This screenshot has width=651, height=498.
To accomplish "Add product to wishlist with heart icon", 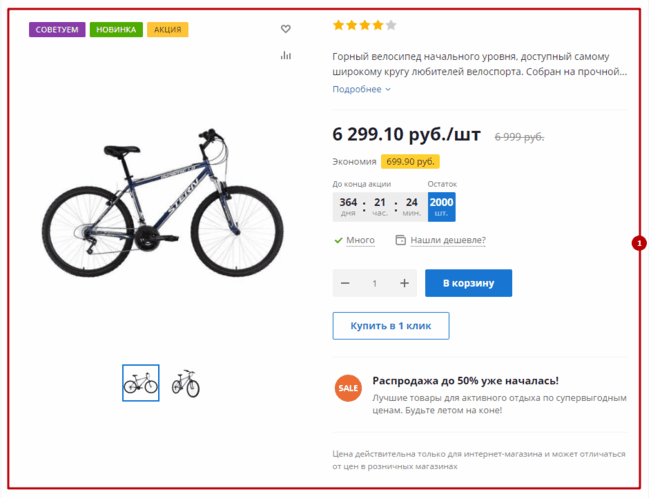I will click(x=286, y=29).
